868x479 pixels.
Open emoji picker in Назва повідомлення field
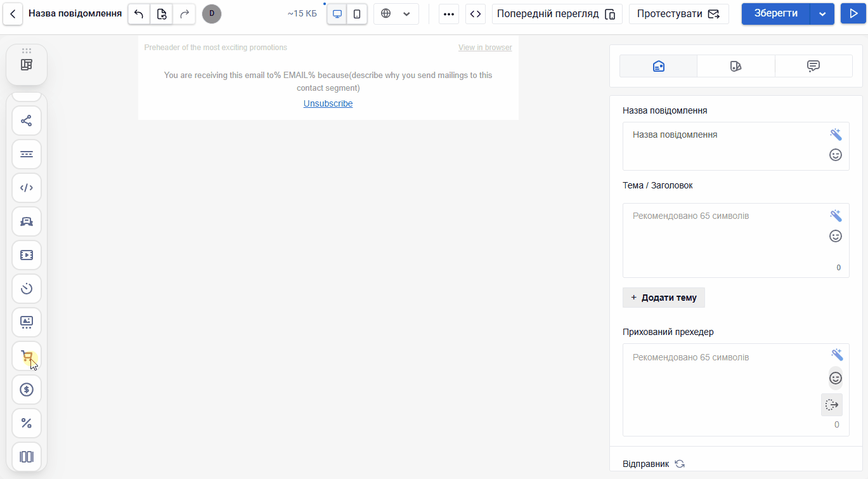(x=836, y=155)
